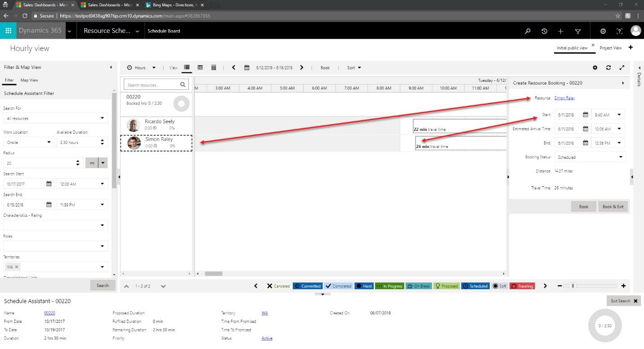
Task: Open the Simon Raley resource link
Action: pyautogui.click(x=564, y=98)
